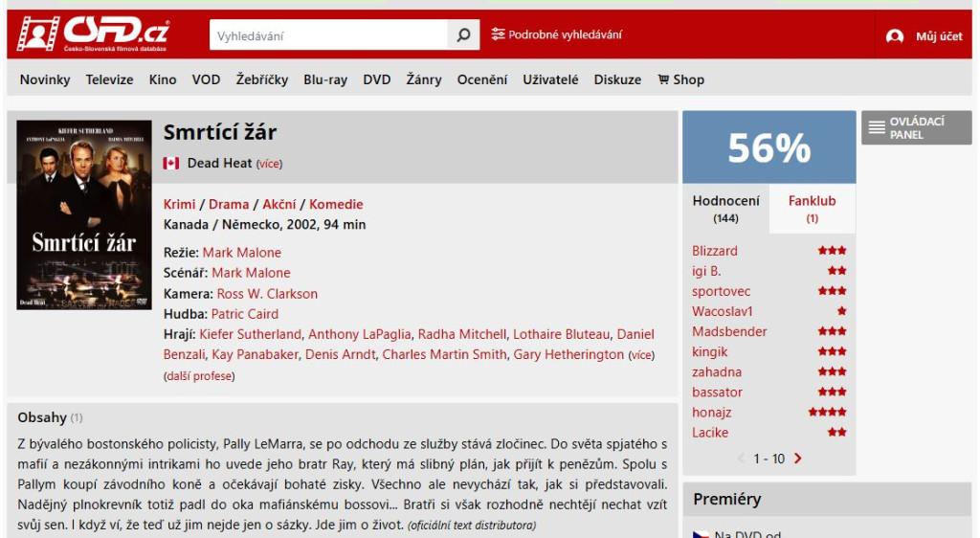Viewport: 980px width, 538px height.
Task: Open director Mark Malone link
Action: click(242, 253)
